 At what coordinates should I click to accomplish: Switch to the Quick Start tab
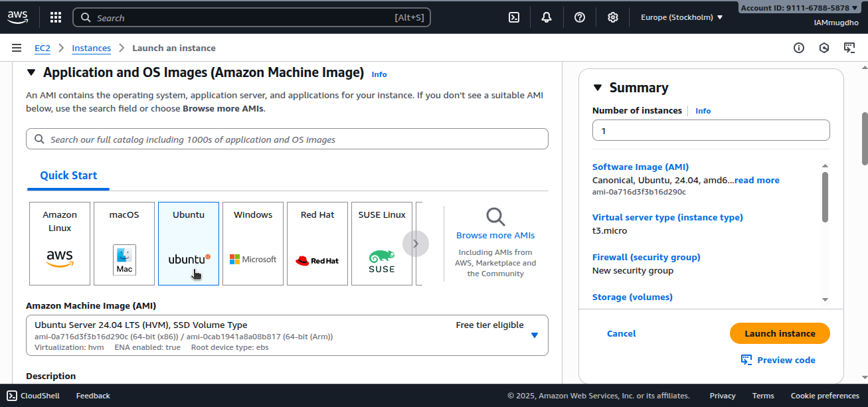tap(68, 175)
